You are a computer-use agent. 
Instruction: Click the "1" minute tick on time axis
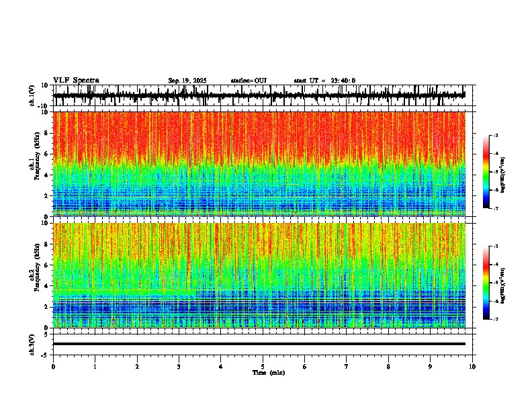point(95,367)
